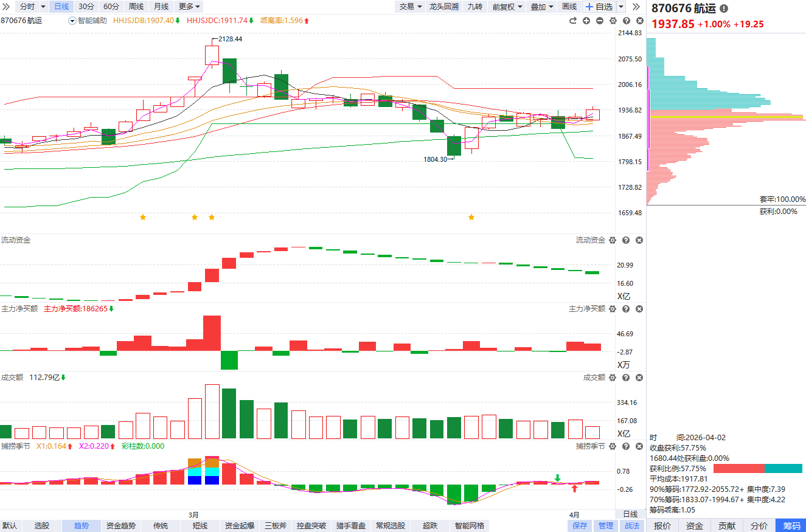The height and width of the screenshot is (532, 806).
Task: Toggle 九转 indicator on chart
Action: coord(474,7)
